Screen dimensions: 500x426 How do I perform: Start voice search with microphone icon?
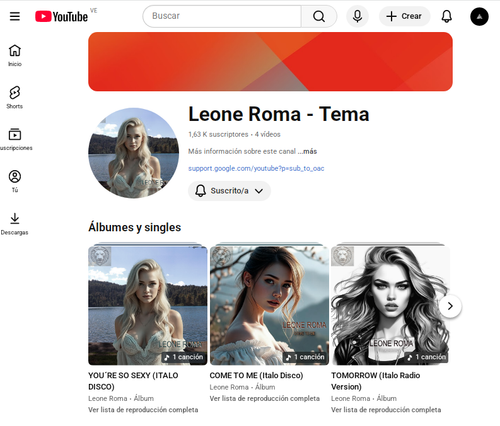pyautogui.click(x=357, y=16)
